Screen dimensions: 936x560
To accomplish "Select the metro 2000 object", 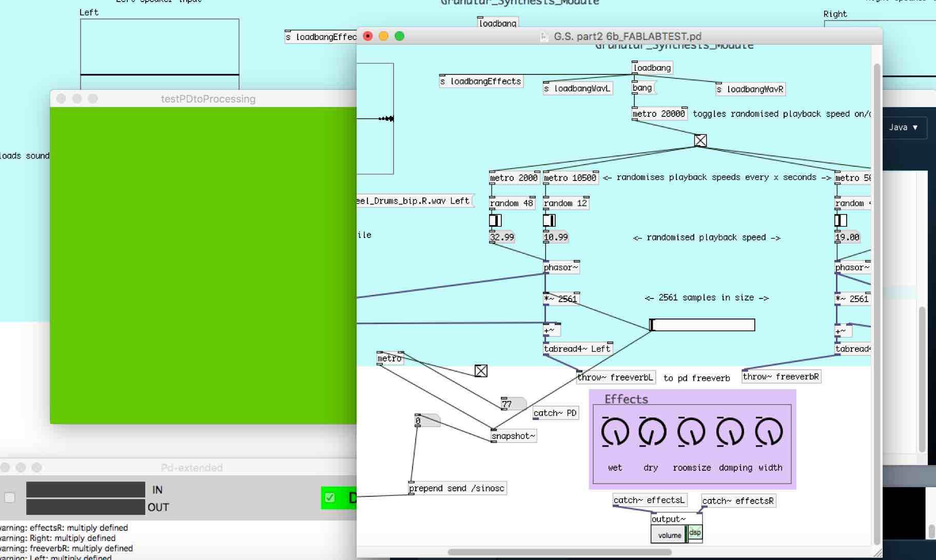I will coord(514,177).
